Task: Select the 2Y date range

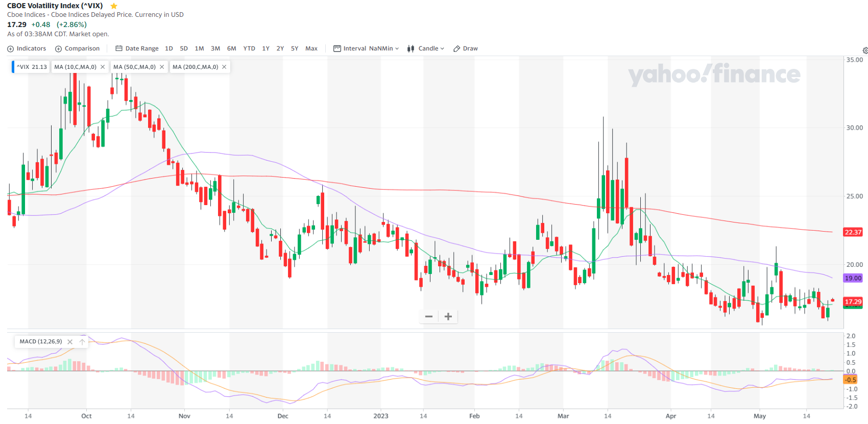Action: (280, 48)
